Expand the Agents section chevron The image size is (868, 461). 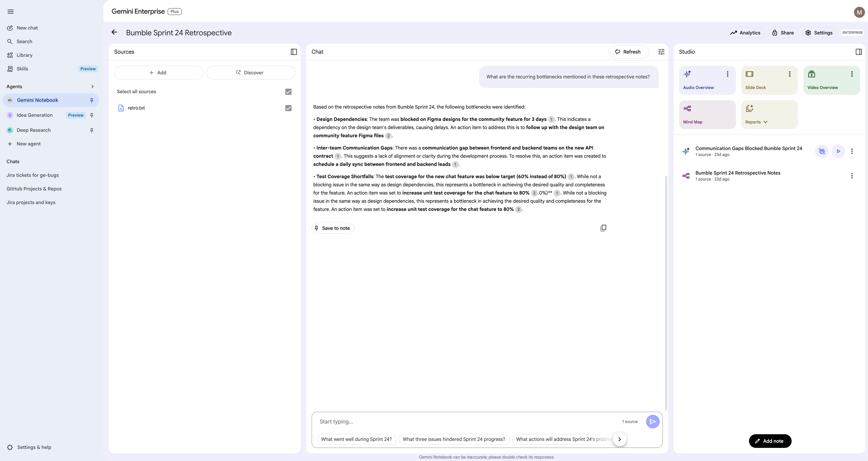click(92, 87)
